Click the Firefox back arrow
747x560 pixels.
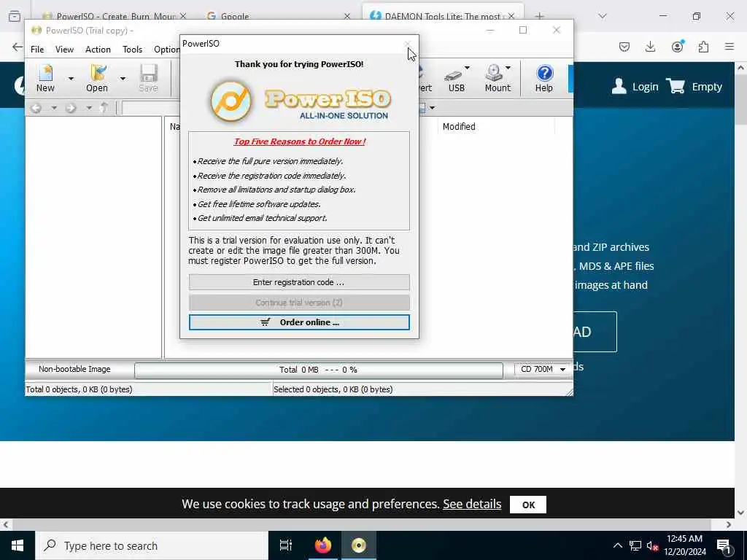[18, 47]
